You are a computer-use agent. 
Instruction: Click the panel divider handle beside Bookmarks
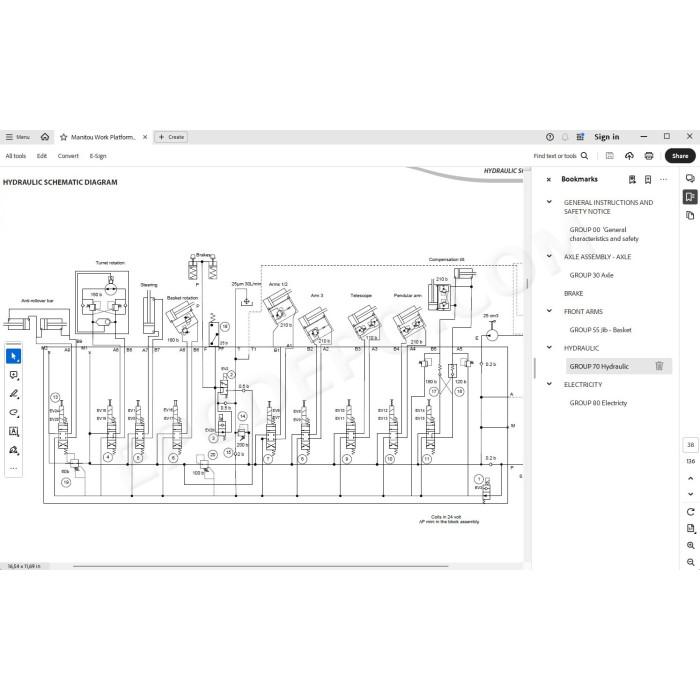534,368
